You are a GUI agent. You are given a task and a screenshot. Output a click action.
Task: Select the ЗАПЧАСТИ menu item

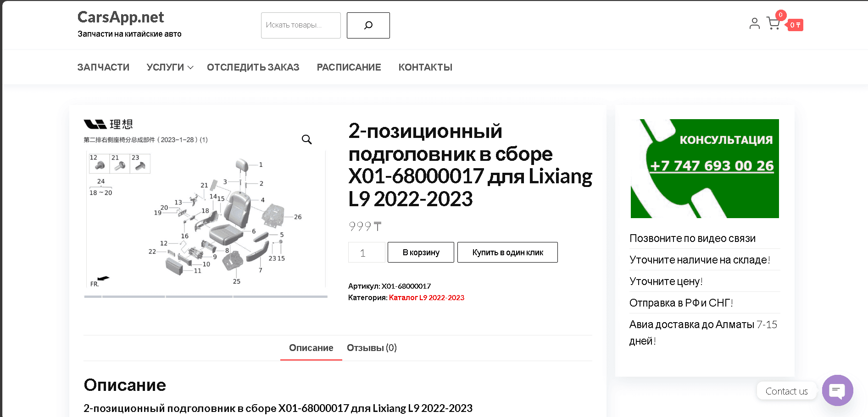coord(103,67)
